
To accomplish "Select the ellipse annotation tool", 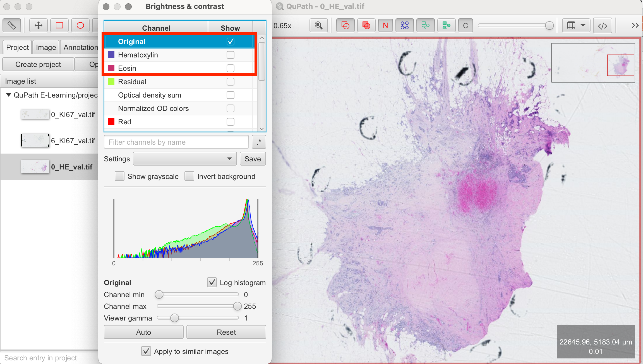I will point(80,26).
